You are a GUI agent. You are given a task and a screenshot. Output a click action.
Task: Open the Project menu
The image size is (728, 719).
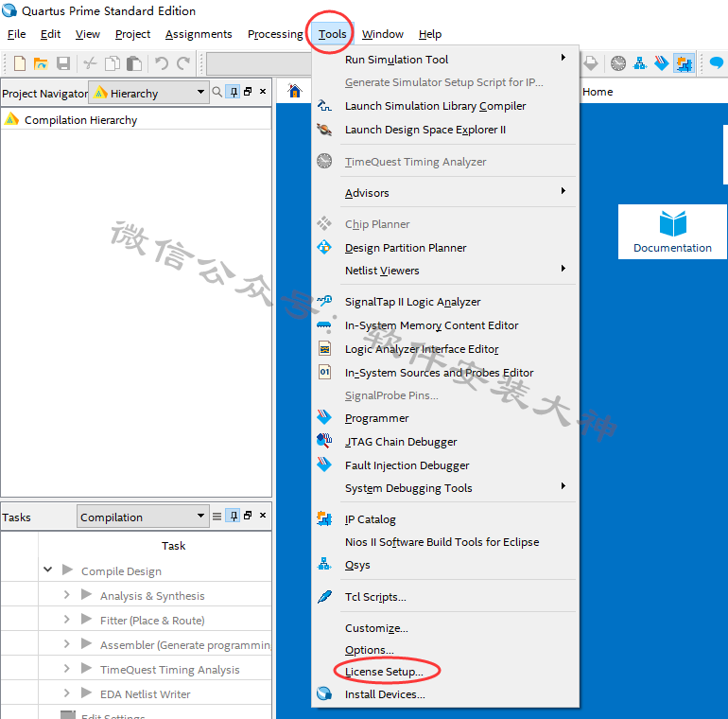(x=132, y=34)
